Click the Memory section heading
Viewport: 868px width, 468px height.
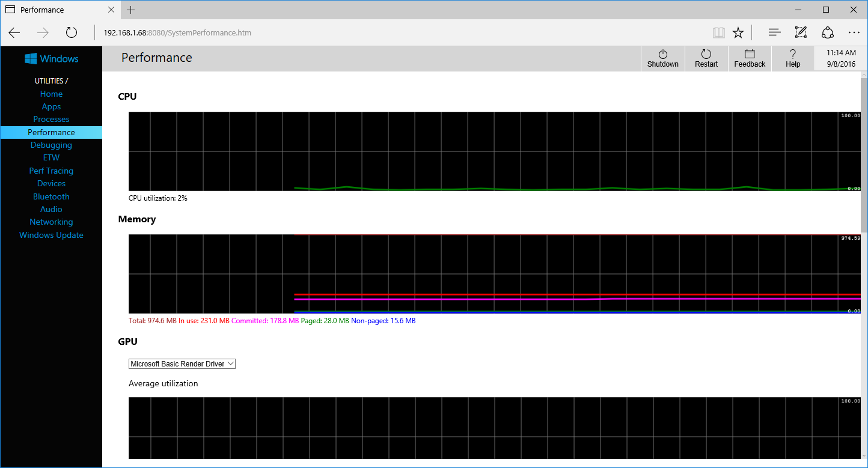pyautogui.click(x=137, y=219)
